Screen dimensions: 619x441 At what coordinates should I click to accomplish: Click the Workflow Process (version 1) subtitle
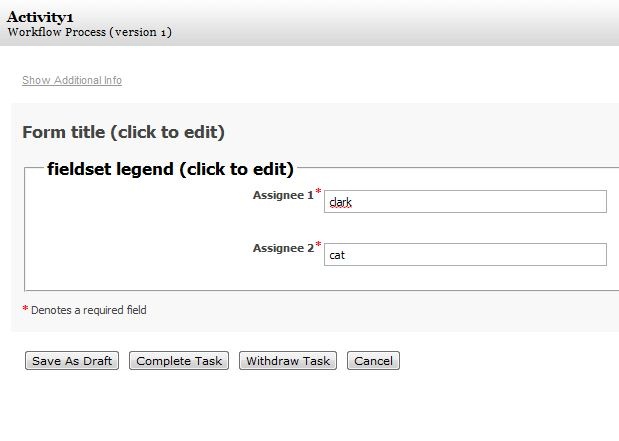[89, 32]
